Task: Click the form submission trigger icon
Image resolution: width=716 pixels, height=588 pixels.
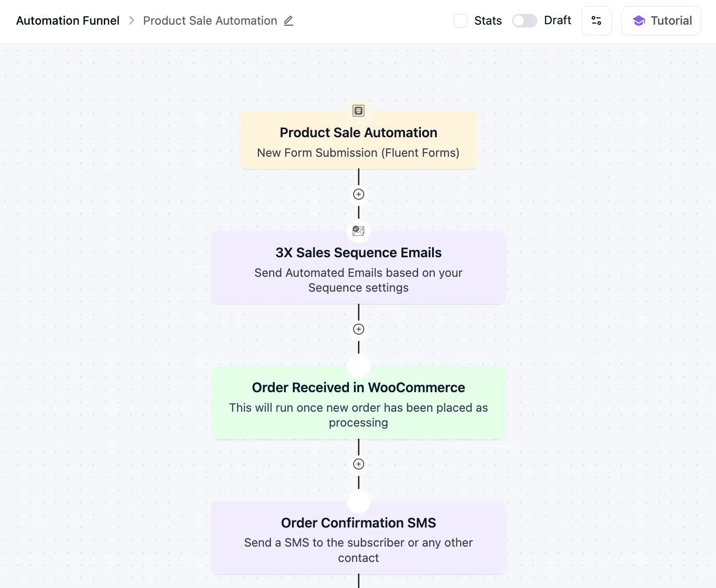Action: (x=358, y=111)
